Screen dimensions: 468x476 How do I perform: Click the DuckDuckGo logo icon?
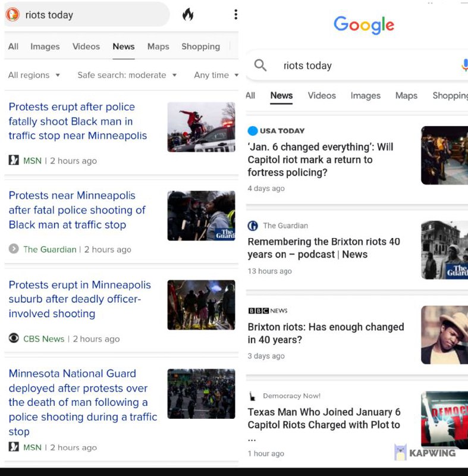tap(12, 14)
